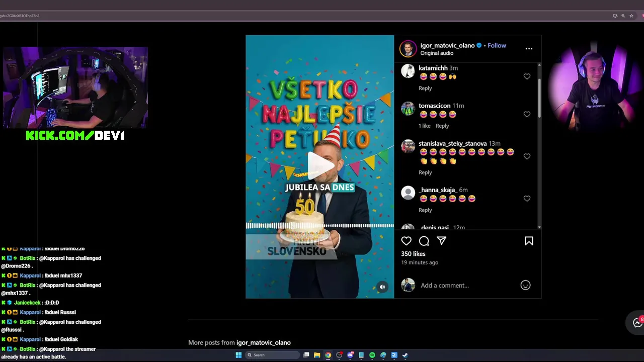This screenshot has height=362, width=644.
Task: Click the 19 minutes ago timestamp
Action: [x=420, y=262]
